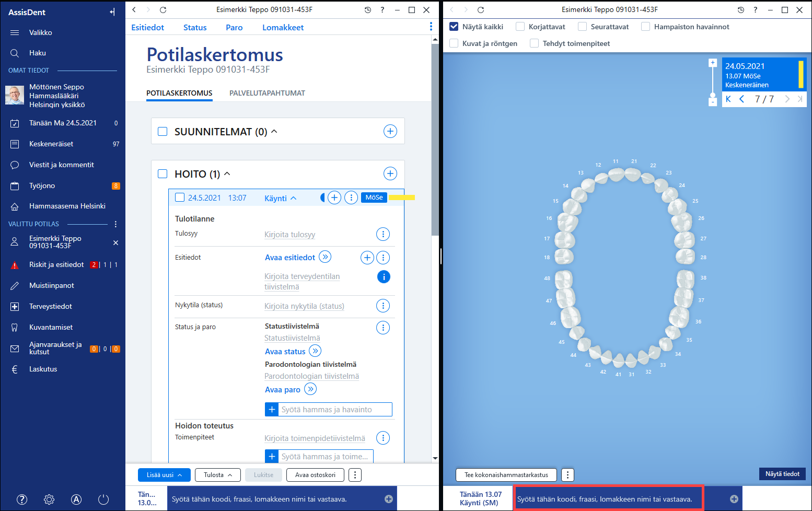Collapse HOITO (1) section chevron
Screen dimensions: 812x511
pos(227,173)
